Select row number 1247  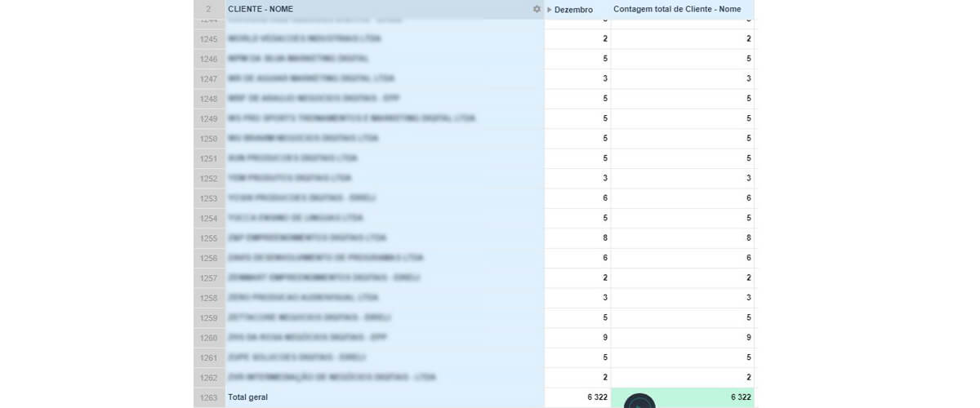tap(209, 79)
